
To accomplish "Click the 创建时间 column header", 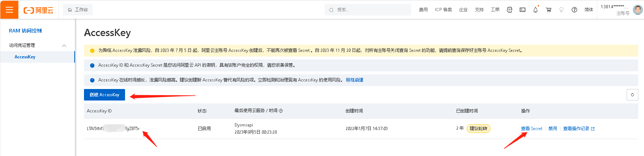I will click(354, 111).
